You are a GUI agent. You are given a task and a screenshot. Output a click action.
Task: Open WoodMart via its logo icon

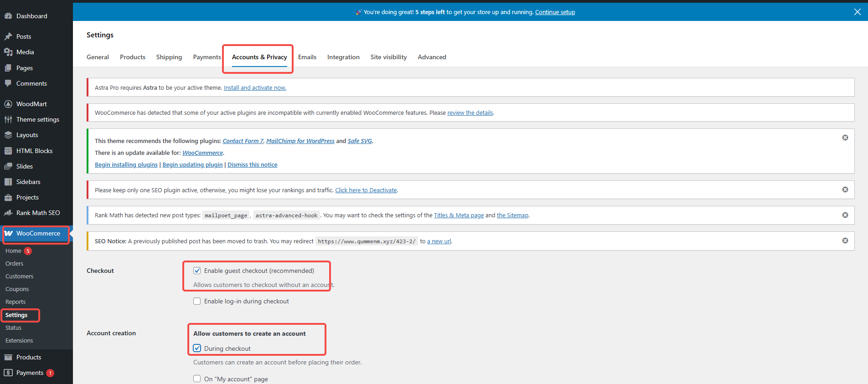(8, 104)
